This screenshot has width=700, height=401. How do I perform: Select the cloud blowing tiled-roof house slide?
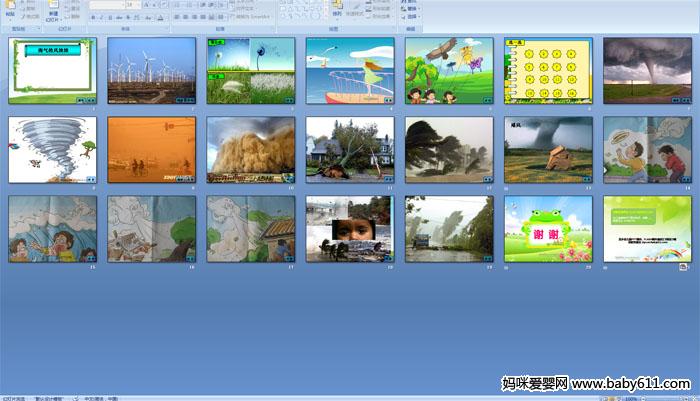pos(251,229)
